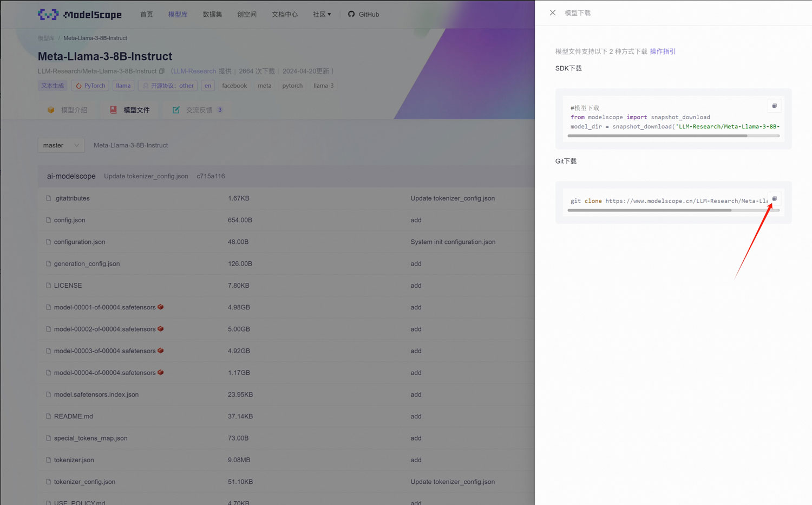812x505 pixels.
Task: Click the 模型库 breadcrumb link
Action: point(46,38)
